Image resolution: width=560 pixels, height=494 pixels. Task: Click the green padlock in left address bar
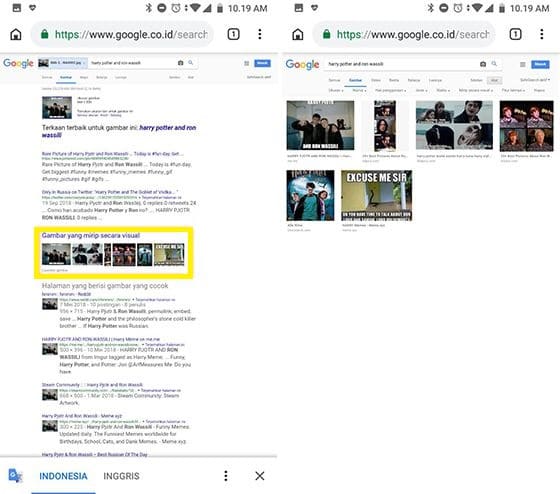(44, 34)
